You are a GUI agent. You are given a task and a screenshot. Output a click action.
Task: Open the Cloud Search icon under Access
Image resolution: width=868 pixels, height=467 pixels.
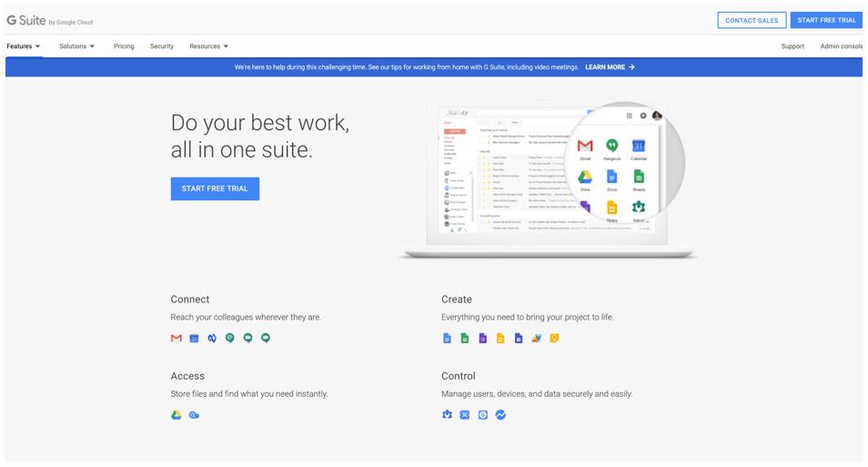click(194, 415)
